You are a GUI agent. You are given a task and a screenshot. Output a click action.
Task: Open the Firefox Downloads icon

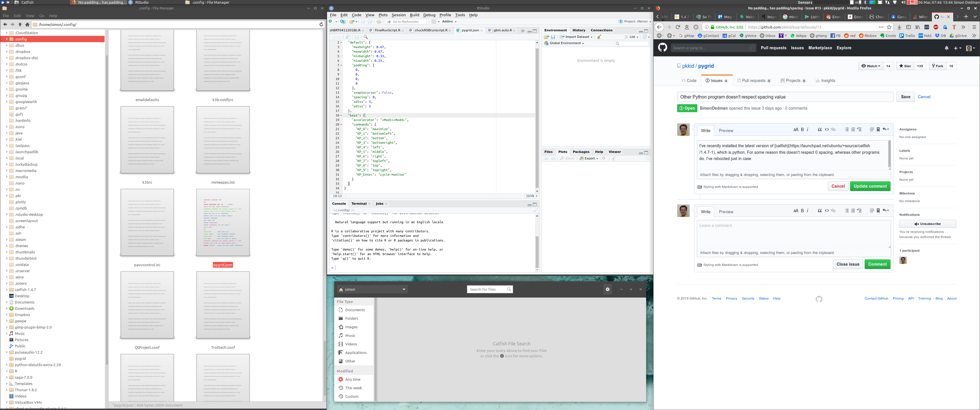click(x=899, y=27)
